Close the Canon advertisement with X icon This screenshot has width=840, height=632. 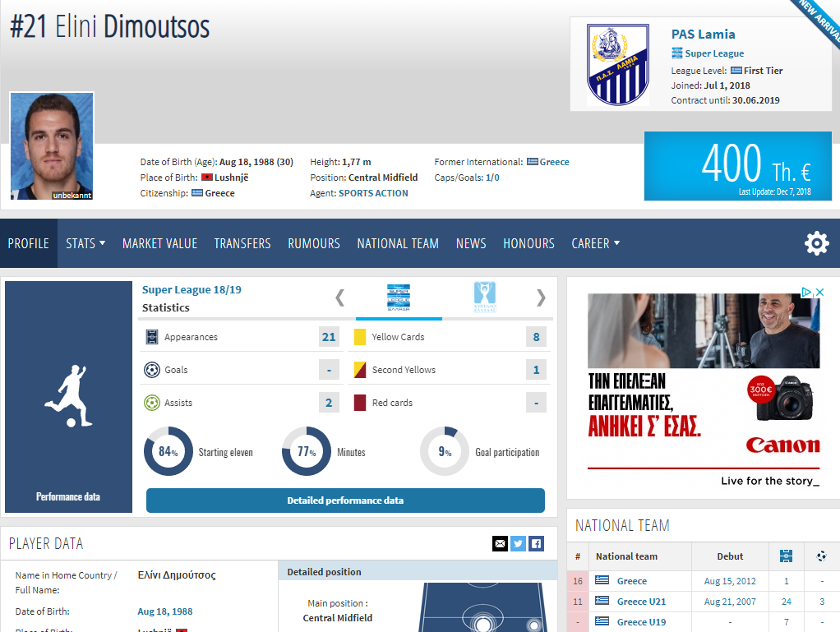[819, 293]
